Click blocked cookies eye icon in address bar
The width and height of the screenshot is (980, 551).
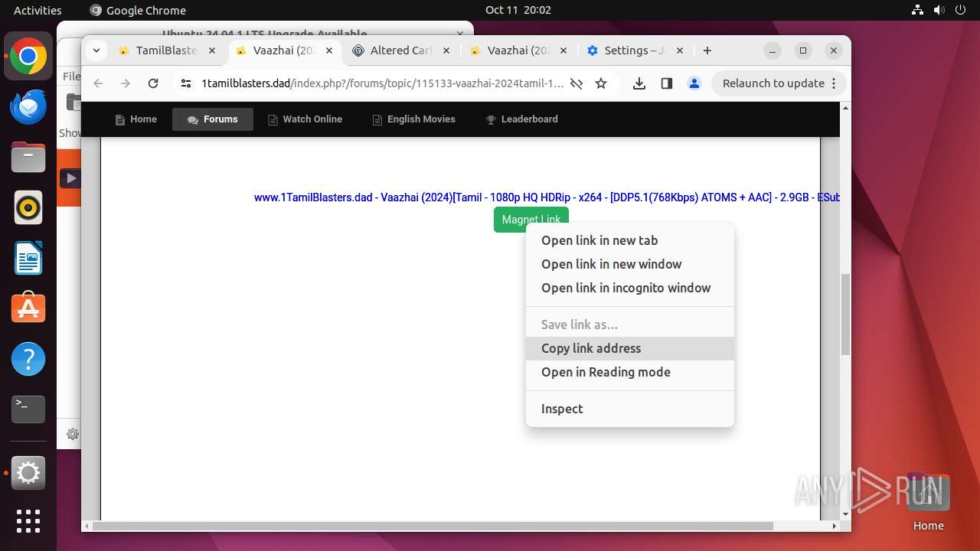(577, 83)
